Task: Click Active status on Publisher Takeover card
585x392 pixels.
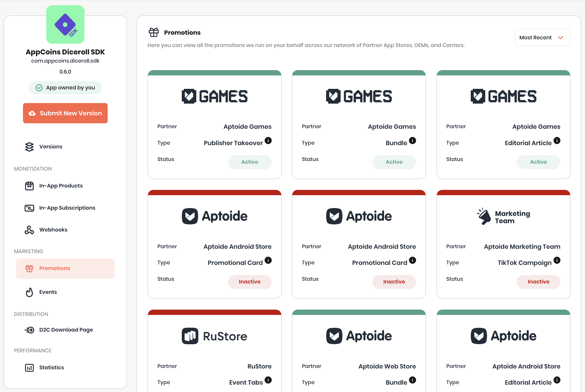Action: coord(250,162)
